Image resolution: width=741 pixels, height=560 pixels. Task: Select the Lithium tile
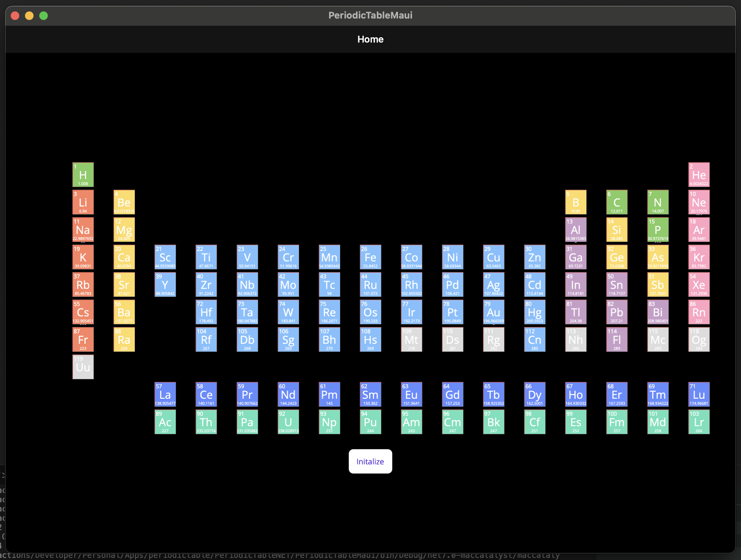pyautogui.click(x=83, y=202)
